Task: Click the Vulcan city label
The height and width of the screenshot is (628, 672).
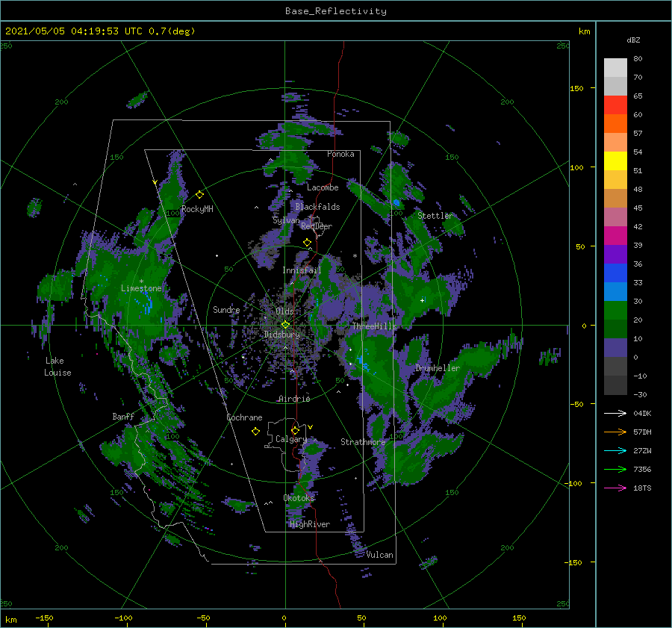Action: tap(380, 555)
